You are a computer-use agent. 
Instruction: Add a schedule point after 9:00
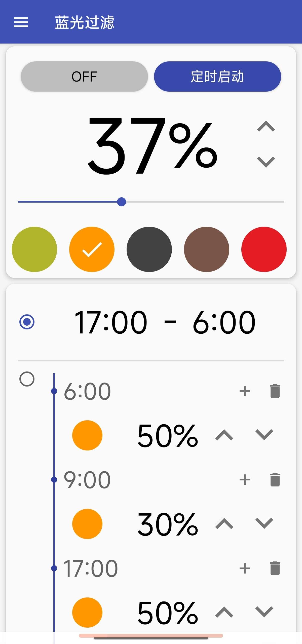(x=245, y=480)
